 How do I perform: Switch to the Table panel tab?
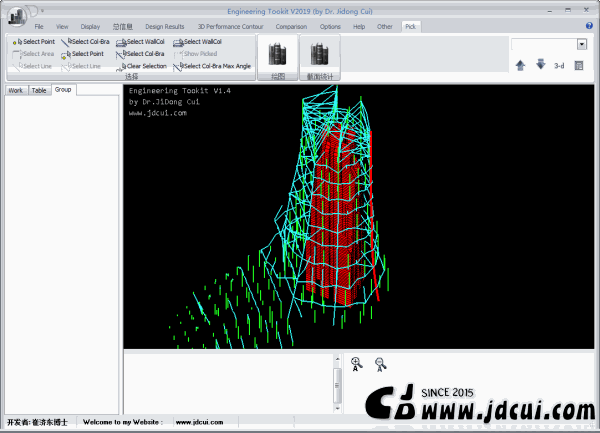39,90
